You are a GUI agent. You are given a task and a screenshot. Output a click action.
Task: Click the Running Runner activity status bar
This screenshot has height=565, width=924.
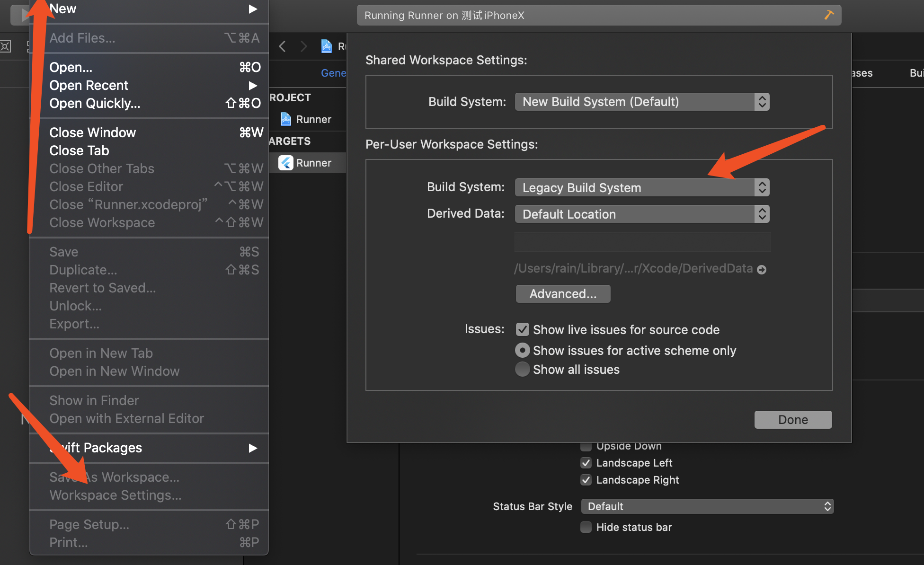[x=599, y=15]
